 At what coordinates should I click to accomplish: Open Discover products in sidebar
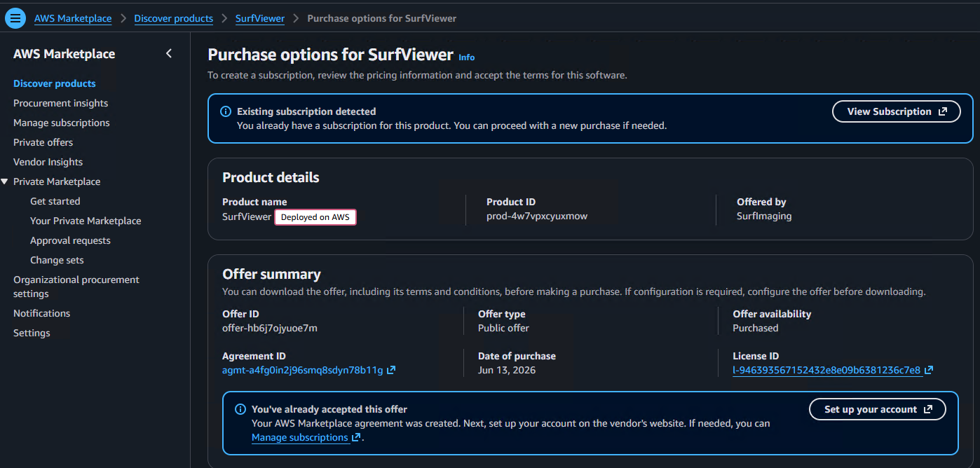(55, 83)
